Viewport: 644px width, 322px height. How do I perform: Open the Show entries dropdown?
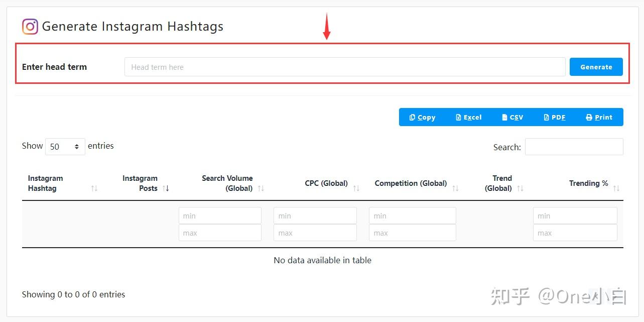(65, 146)
